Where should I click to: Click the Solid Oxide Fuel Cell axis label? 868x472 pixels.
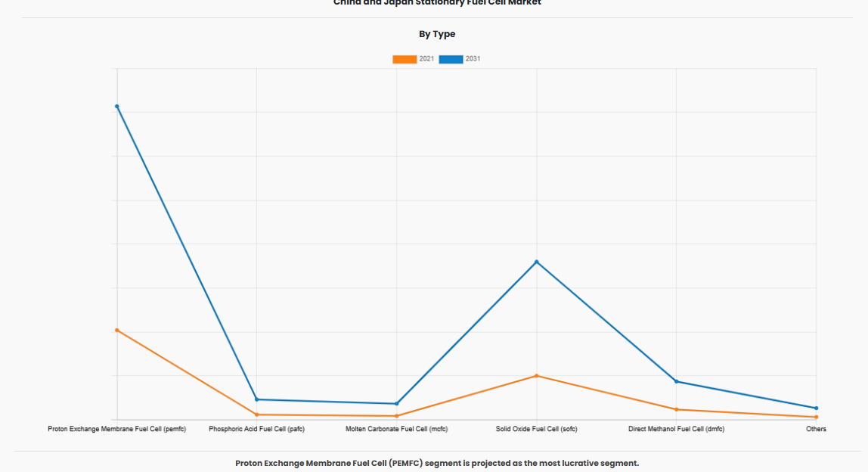coord(537,429)
